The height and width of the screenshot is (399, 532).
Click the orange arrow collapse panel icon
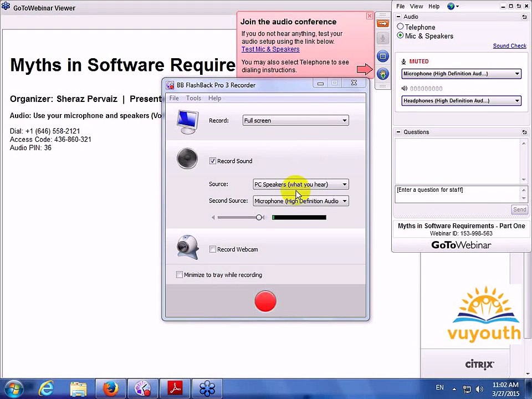click(x=383, y=23)
